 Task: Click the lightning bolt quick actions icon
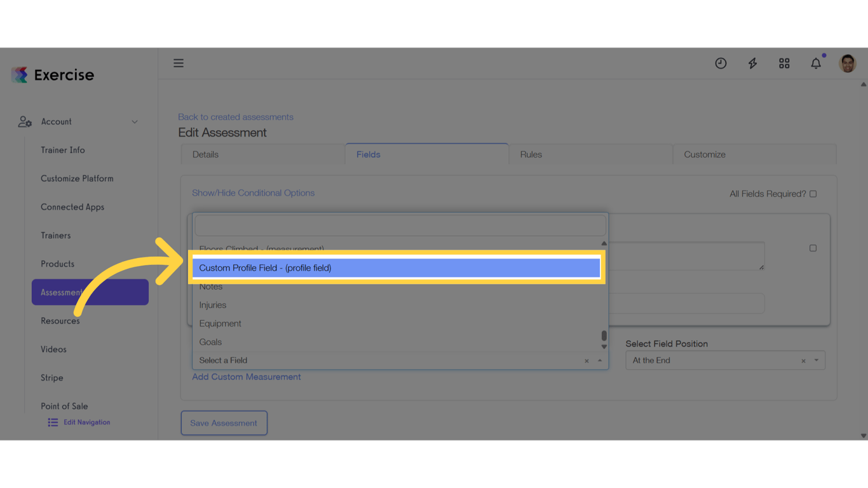coord(752,63)
